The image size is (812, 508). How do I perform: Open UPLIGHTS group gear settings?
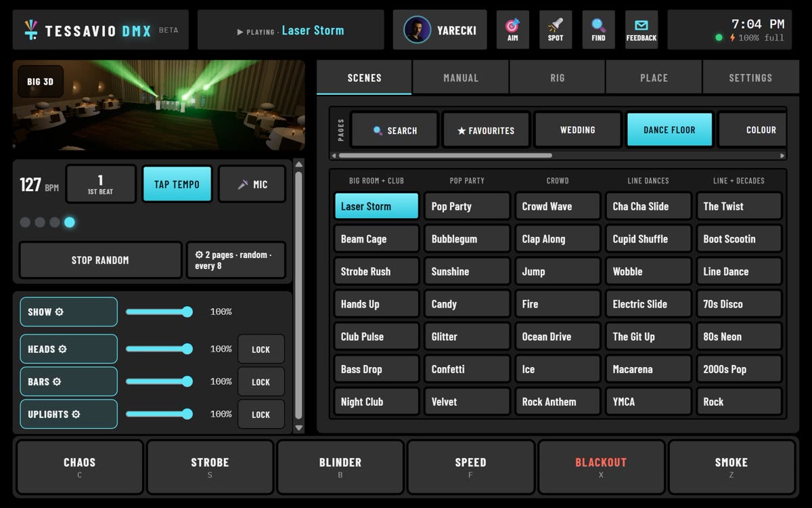pos(76,414)
